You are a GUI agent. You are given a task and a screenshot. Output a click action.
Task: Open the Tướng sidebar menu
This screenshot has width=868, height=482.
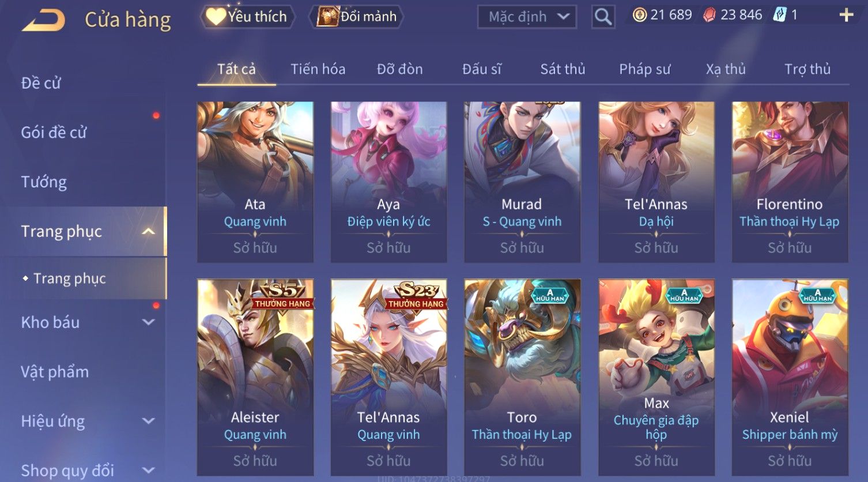click(44, 182)
